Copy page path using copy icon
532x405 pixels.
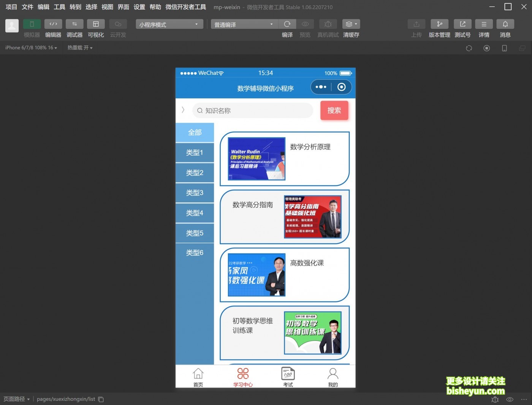(101, 399)
